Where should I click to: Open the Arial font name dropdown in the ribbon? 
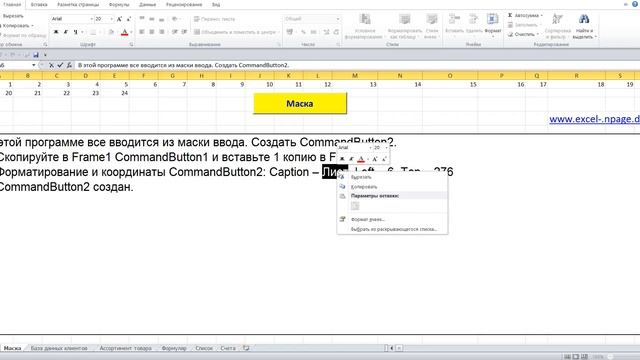(91, 19)
